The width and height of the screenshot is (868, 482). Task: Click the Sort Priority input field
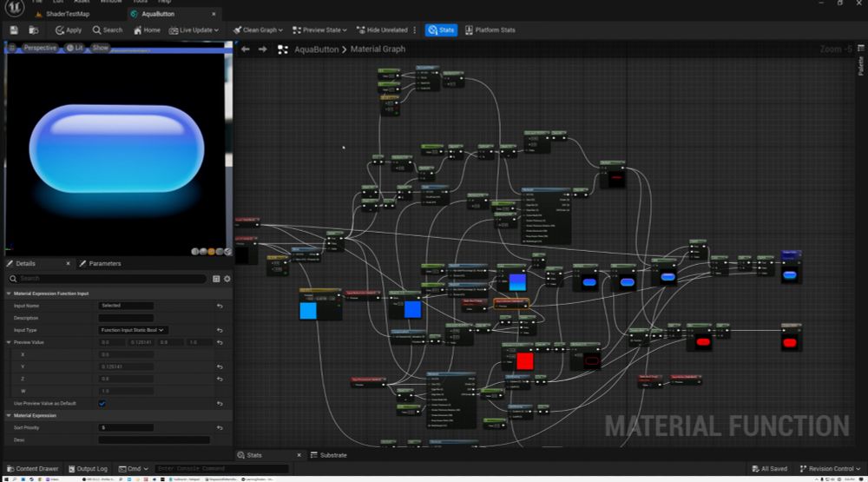tap(126, 427)
